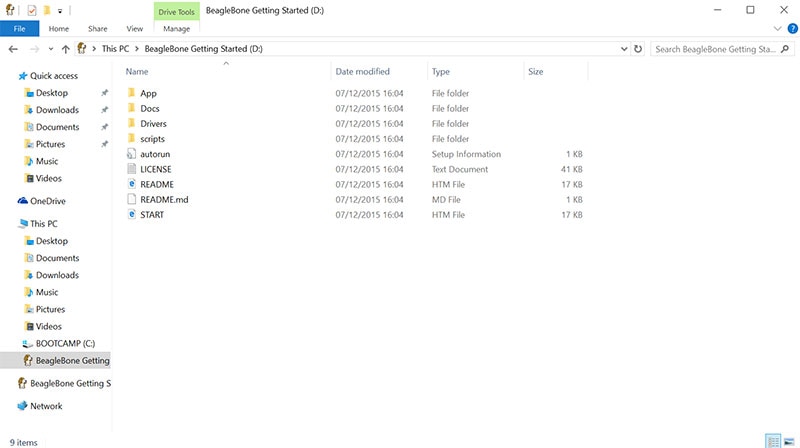Switch to large icons view layout

coord(790,441)
